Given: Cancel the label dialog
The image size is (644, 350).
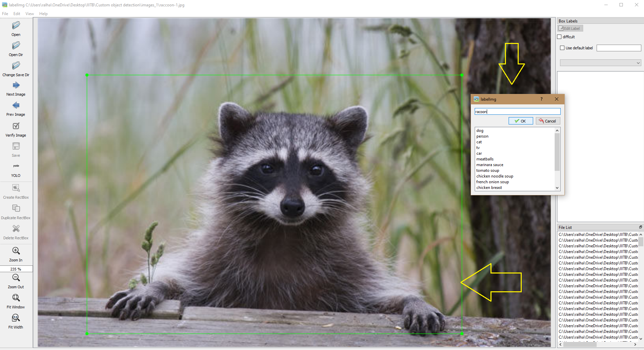Looking at the screenshot, I should click(x=548, y=121).
